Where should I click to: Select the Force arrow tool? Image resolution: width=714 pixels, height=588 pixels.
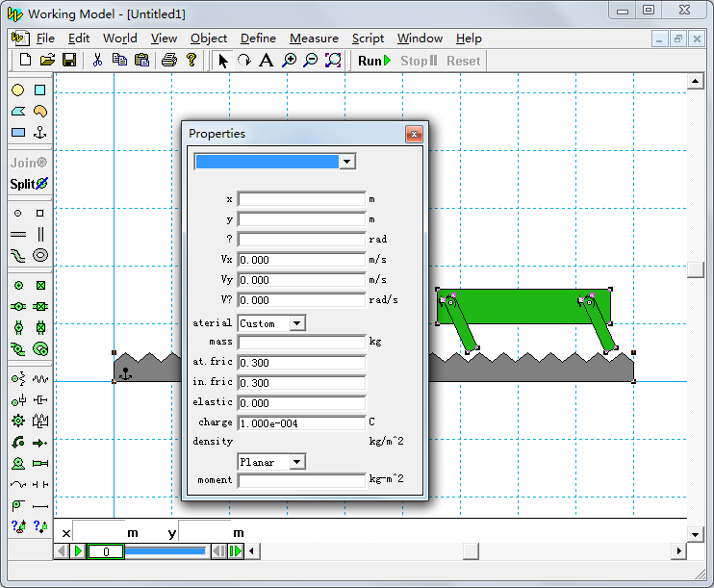click(40, 443)
